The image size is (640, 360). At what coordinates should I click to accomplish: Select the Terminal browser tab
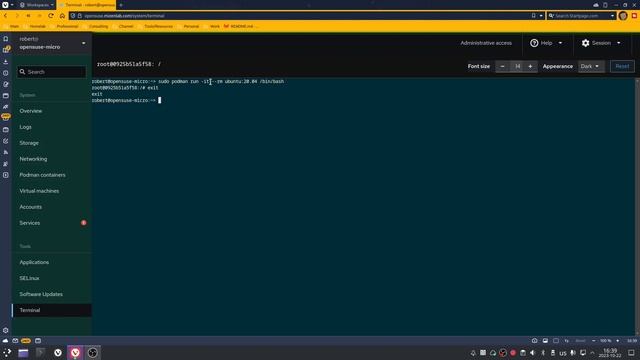tap(87, 5)
